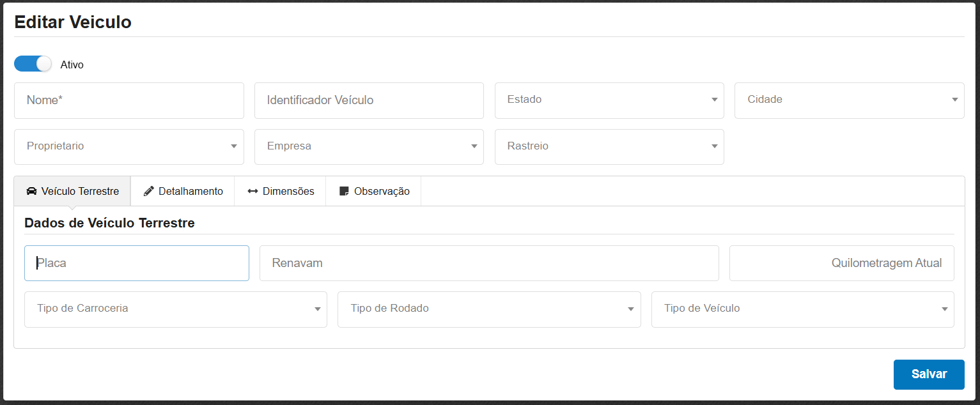Open the Proprietario dropdown
The image size is (980, 405).
coord(128,147)
